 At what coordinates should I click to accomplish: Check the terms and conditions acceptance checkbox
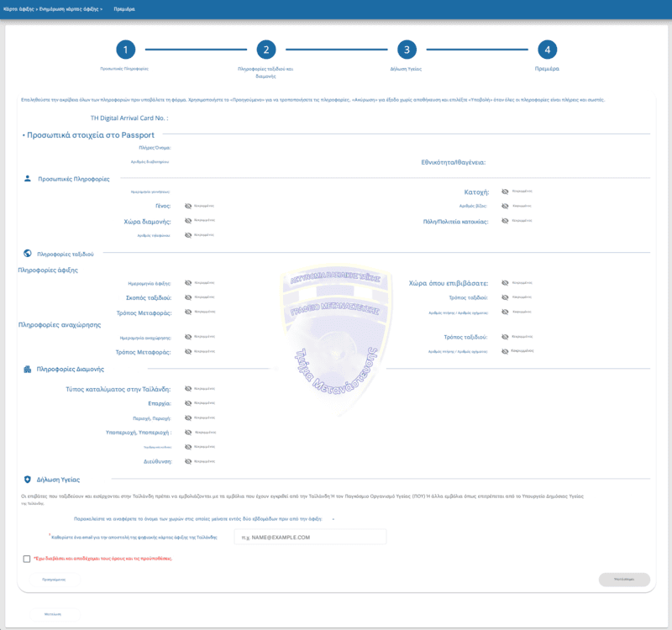(27, 559)
